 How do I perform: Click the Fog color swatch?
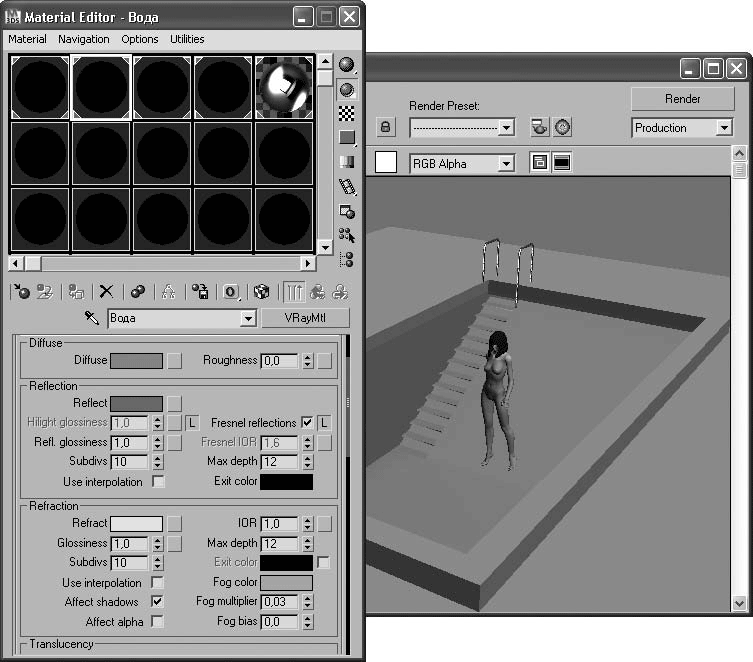(286, 583)
